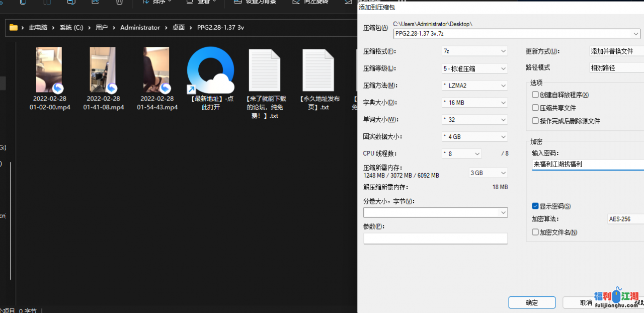This screenshot has height=313, width=644.
Task: Enable the 加密文件名 checkbox
Action: click(535, 232)
